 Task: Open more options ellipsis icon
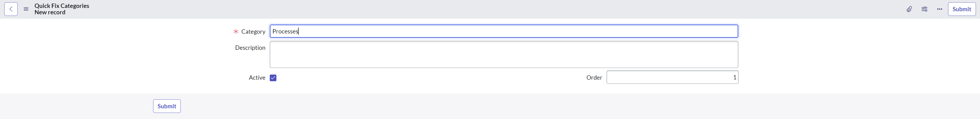(x=939, y=9)
